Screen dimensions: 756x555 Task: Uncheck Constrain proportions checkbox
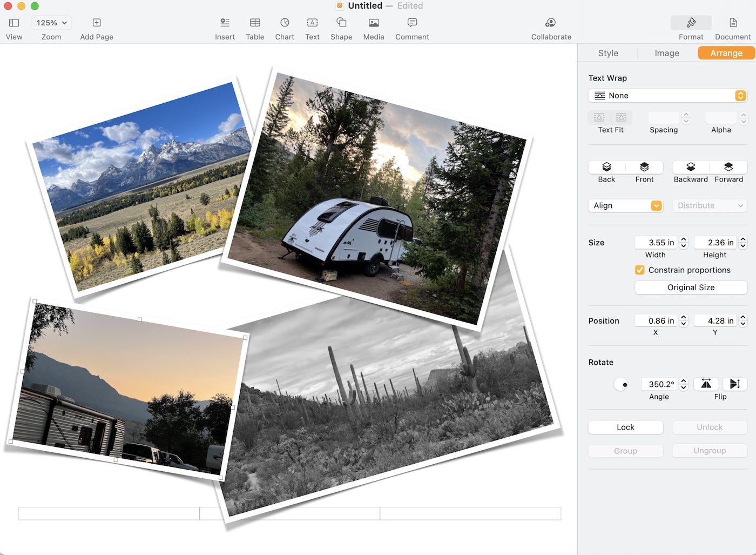point(640,270)
